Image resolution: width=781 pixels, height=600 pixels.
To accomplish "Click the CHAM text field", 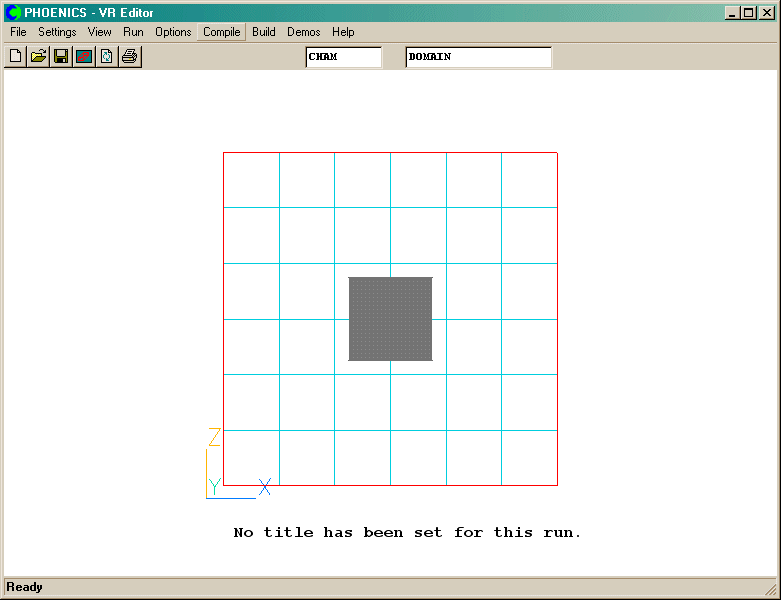I will [343, 57].
